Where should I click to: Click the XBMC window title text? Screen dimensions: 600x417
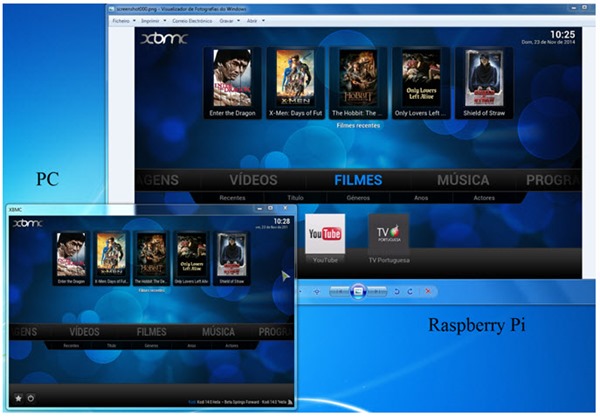coord(15,210)
